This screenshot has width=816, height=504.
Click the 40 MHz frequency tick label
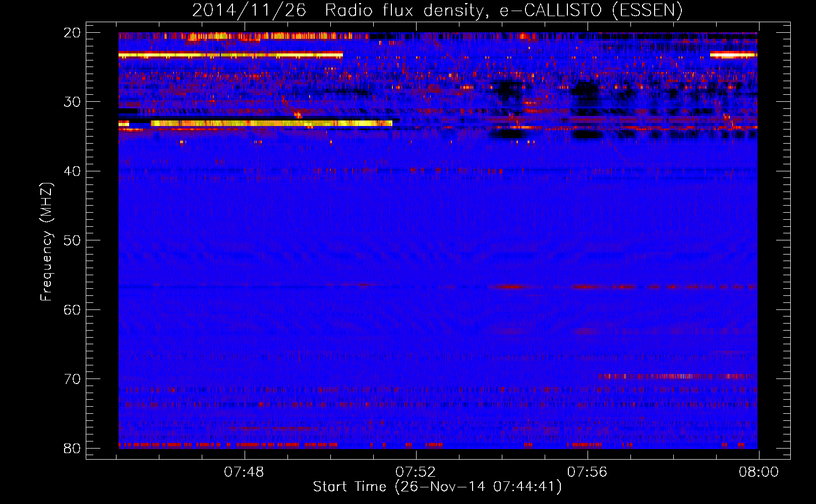click(x=72, y=171)
